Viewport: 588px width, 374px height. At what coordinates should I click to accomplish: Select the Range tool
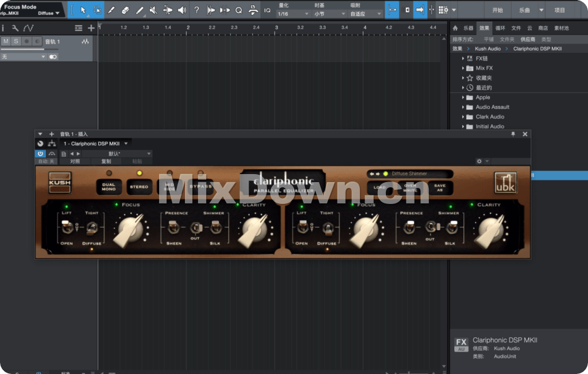pos(98,10)
